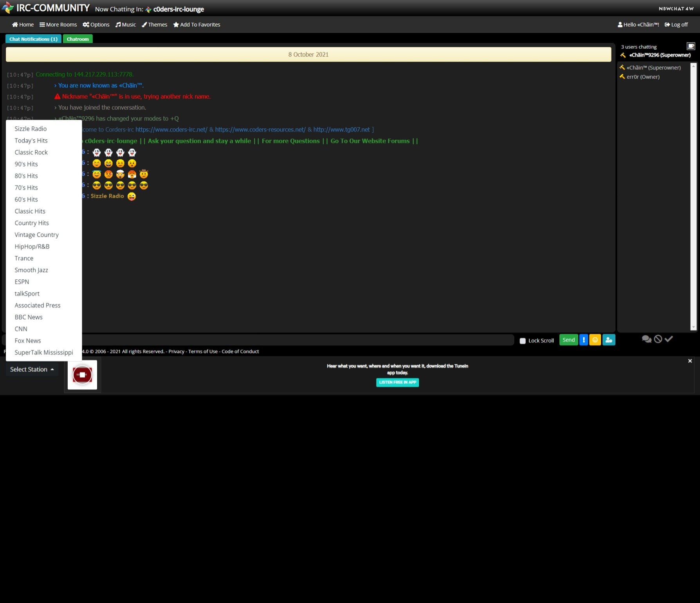Image resolution: width=700 pixels, height=603 pixels.
Task: Click the blue exclamation mark button
Action: coord(583,340)
